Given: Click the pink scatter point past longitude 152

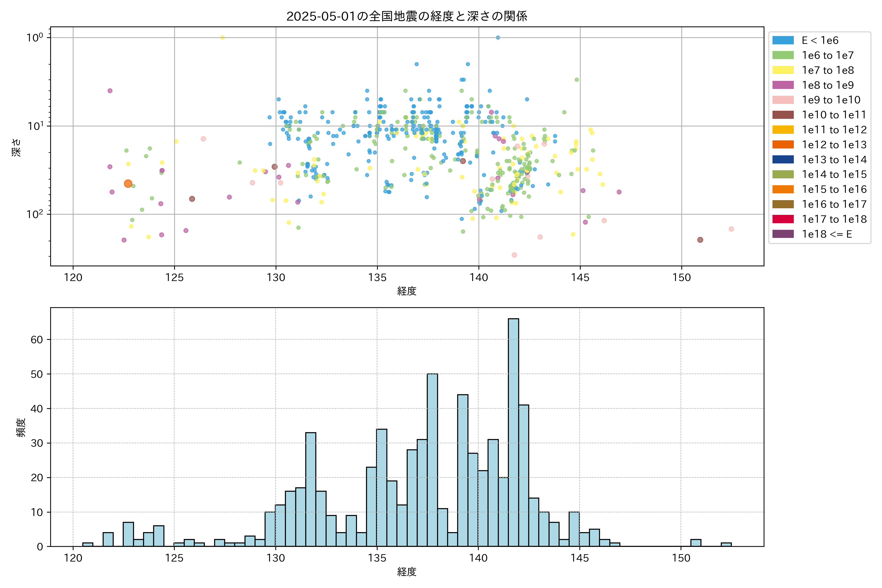Looking at the screenshot, I should 731,229.
